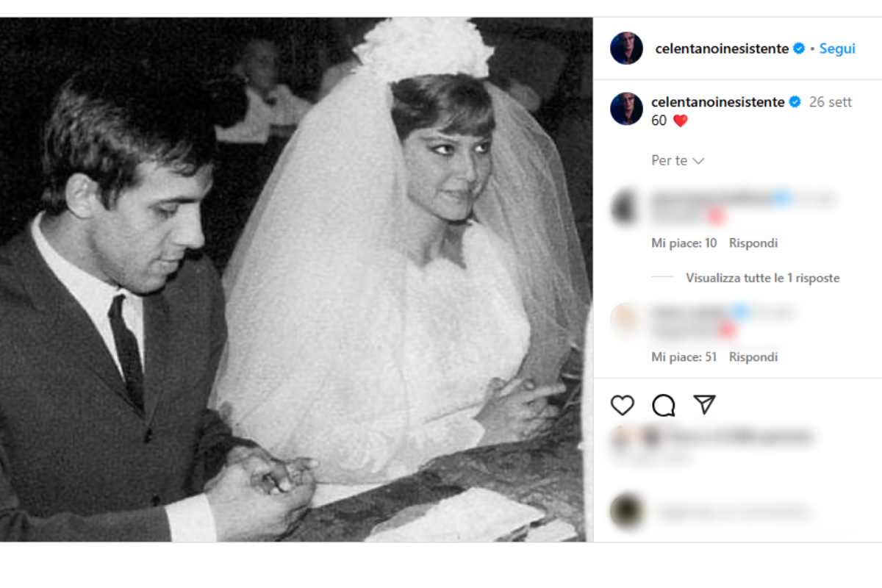The image size is (882, 588).
Task: Expand the 'Per te' comments sorting dropdown
Action: (x=678, y=160)
